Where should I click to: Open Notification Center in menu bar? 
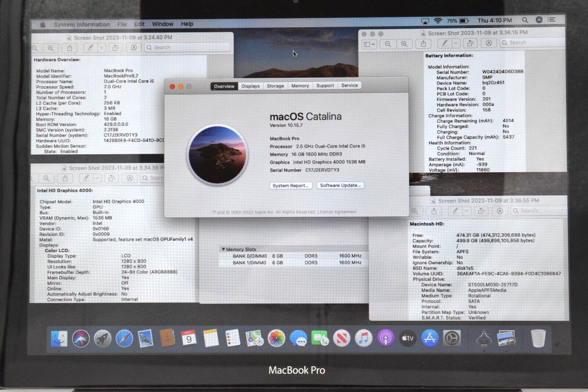551,20
